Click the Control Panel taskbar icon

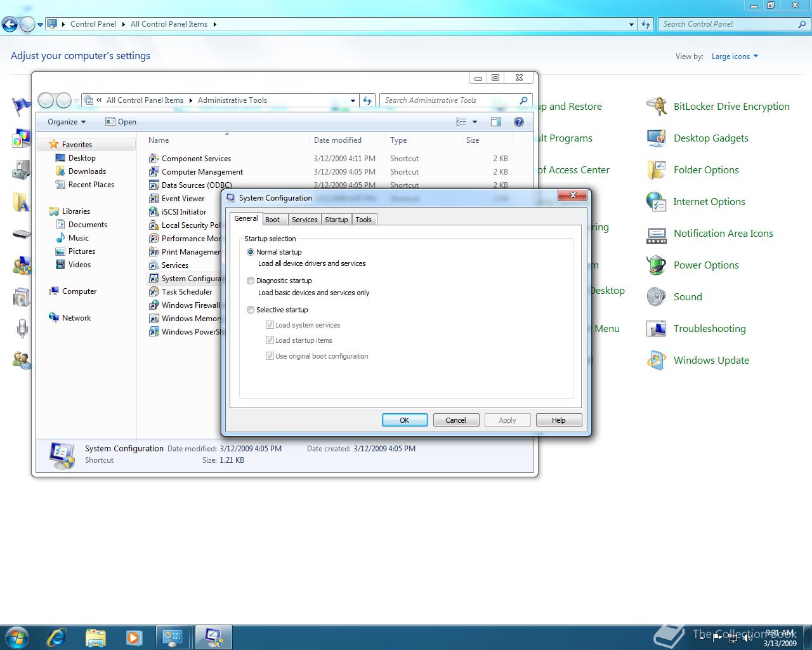173,637
